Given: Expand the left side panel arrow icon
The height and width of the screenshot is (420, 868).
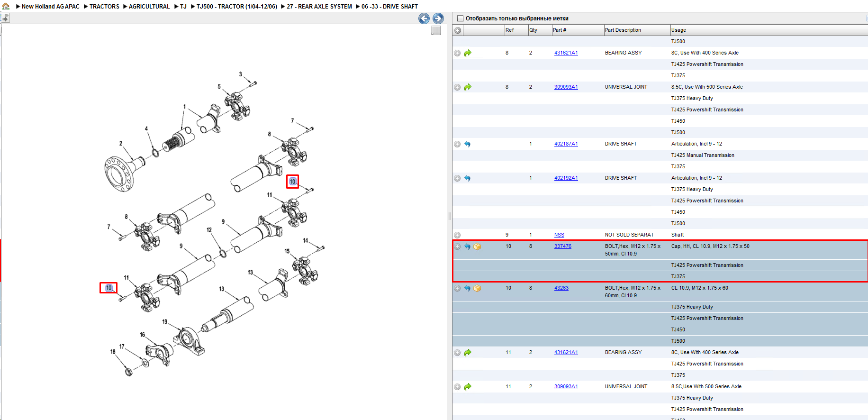Looking at the screenshot, I should click(x=5, y=18).
